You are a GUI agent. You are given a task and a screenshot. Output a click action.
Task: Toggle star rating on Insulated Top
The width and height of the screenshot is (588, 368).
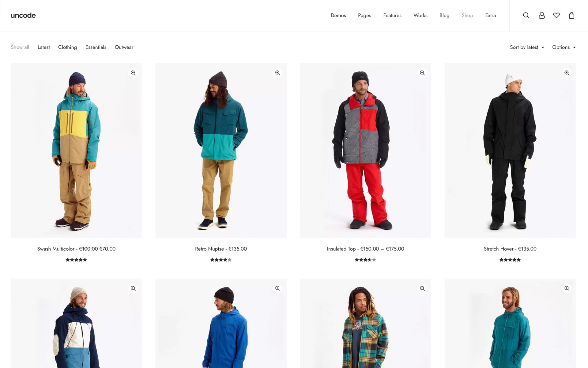365,260
